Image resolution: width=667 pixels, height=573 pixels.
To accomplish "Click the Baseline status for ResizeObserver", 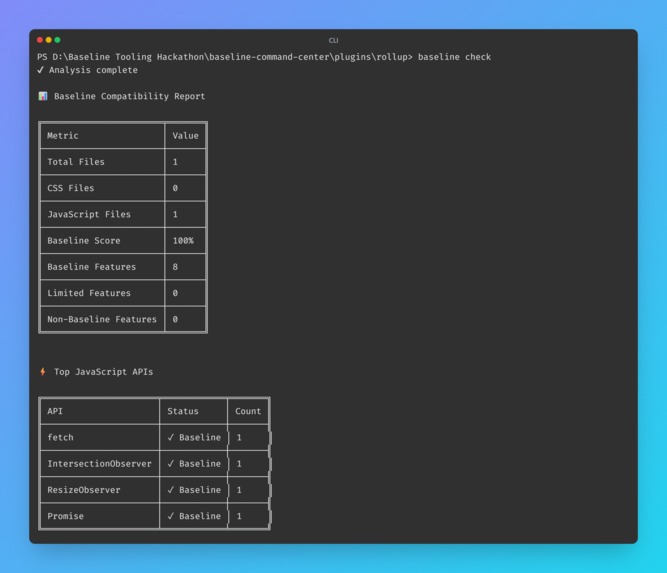I will 194,490.
